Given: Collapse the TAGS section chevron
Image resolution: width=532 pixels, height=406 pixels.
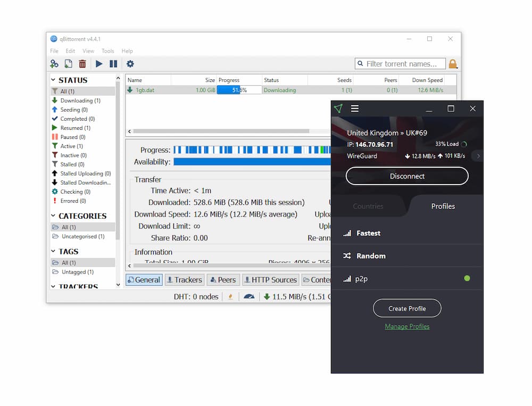Looking at the screenshot, I should 53,252.
